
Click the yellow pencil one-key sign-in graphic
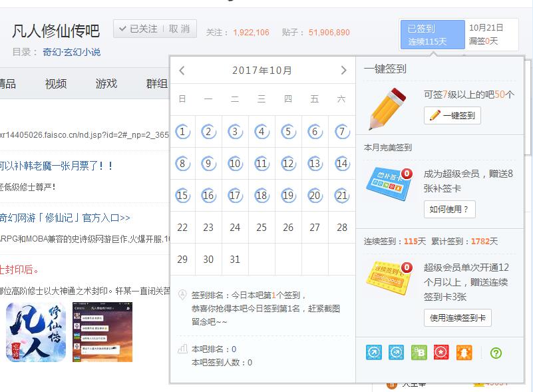[388, 108]
